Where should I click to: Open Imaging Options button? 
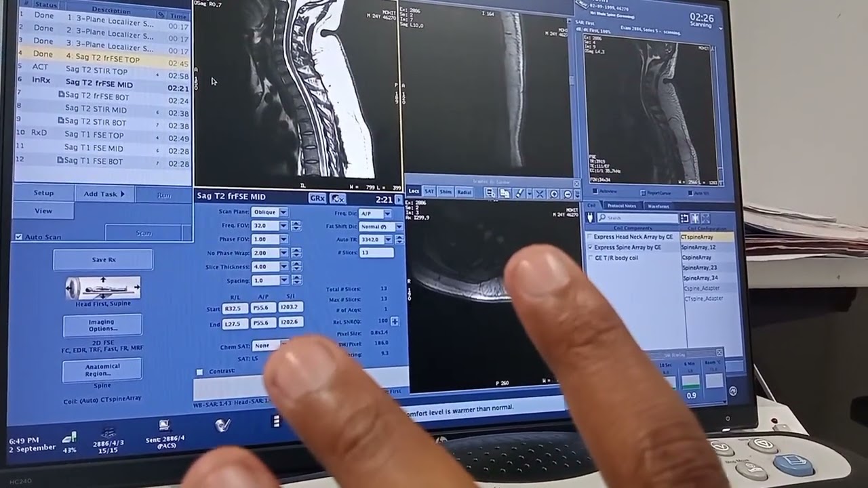point(102,325)
